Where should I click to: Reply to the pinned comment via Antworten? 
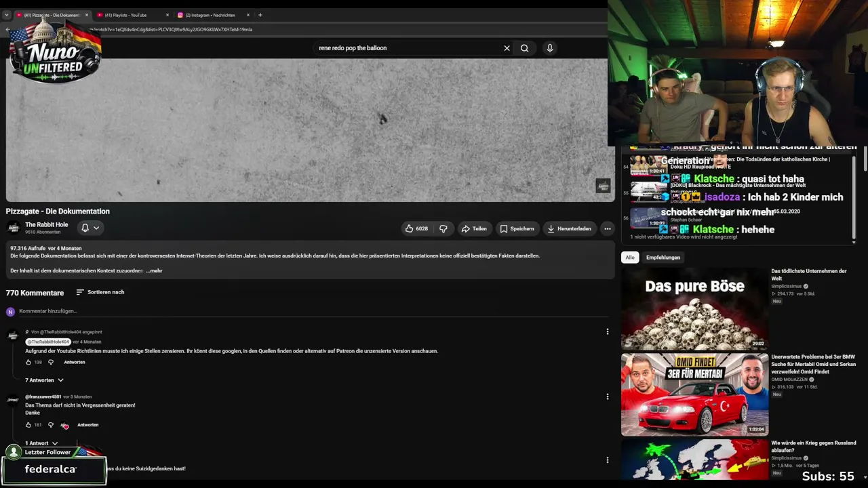coord(75,362)
